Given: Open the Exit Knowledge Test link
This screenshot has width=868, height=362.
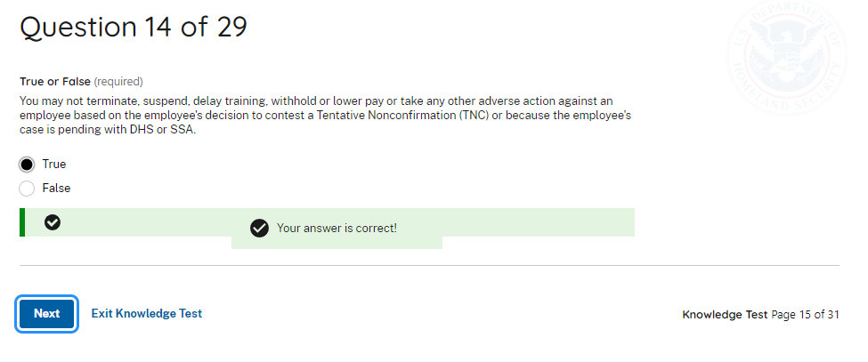Looking at the screenshot, I should [147, 313].
